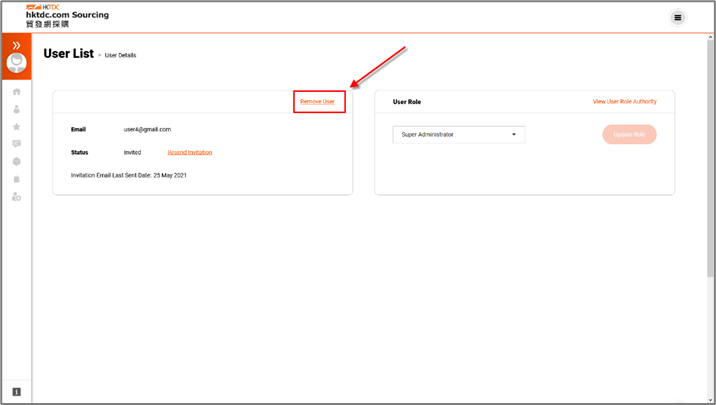This screenshot has height=405, width=716.
Task: Click the User List breadcrumb heading
Action: tap(68, 54)
